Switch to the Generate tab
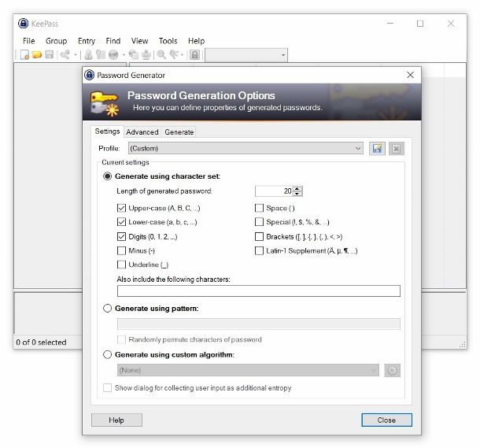 179,132
